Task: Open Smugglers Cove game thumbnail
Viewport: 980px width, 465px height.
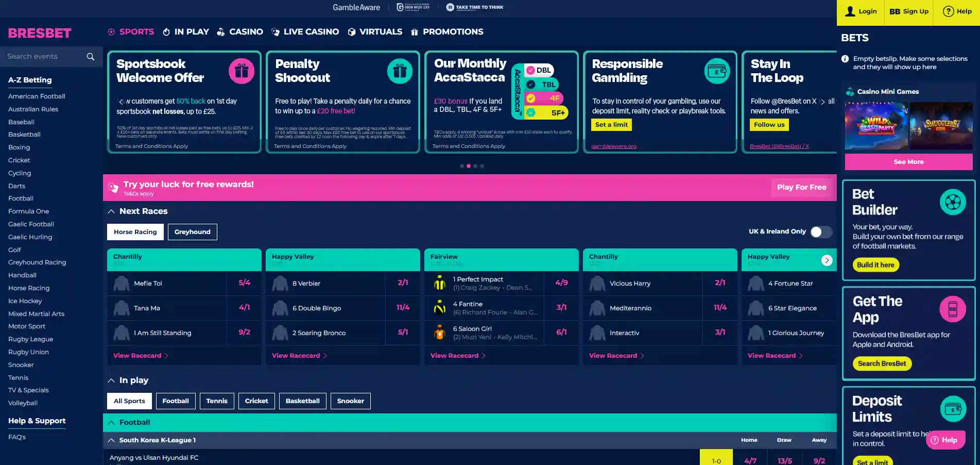Action: click(941, 126)
